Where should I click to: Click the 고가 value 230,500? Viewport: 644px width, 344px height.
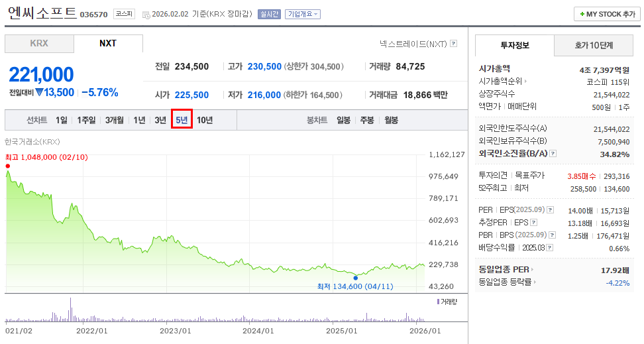click(x=264, y=66)
